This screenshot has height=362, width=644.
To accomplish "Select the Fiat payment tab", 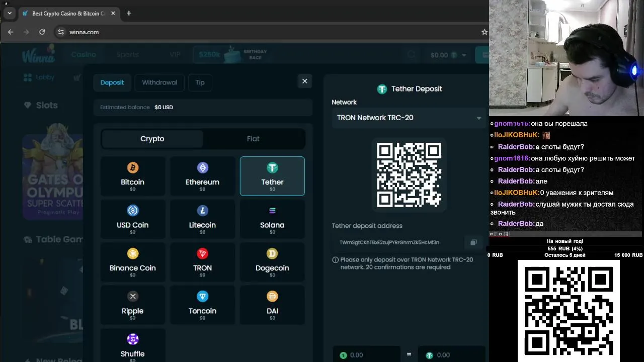I will click(253, 139).
